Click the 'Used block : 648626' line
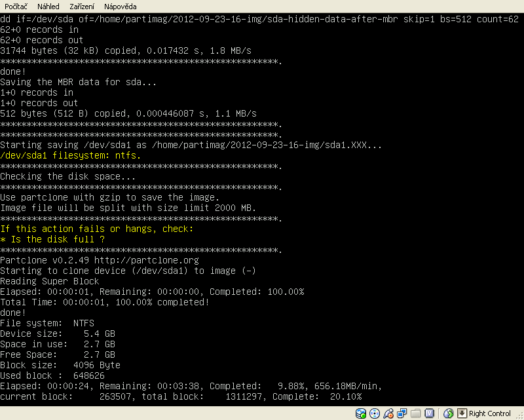Screen dimensions: 524x420 (x=52, y=375)
